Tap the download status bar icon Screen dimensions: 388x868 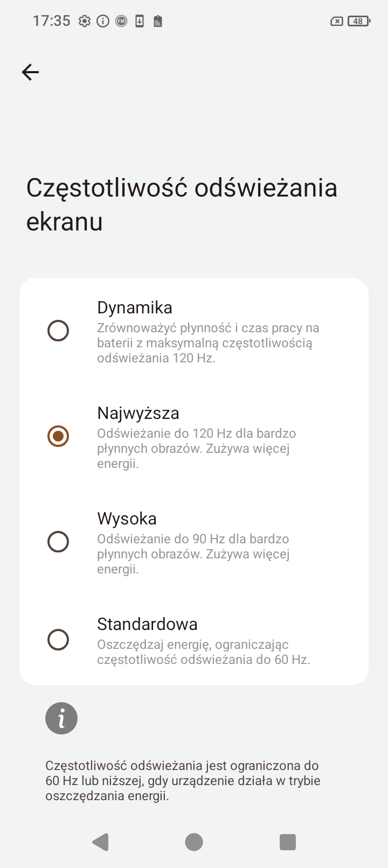tap(140, 22)
